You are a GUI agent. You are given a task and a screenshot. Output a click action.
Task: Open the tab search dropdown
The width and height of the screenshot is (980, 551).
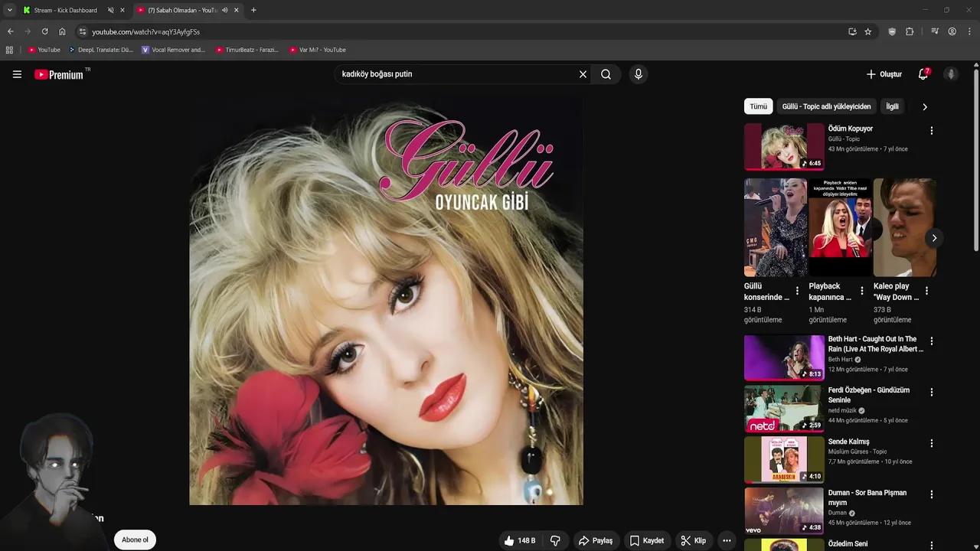(x=9, y=10)
